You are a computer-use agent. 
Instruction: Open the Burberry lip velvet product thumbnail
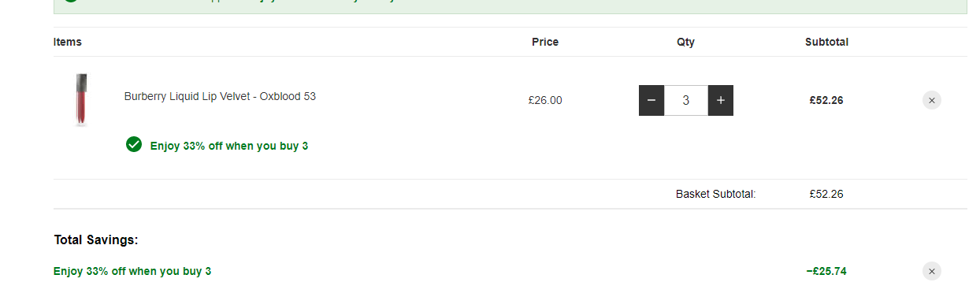pos(81,99)
